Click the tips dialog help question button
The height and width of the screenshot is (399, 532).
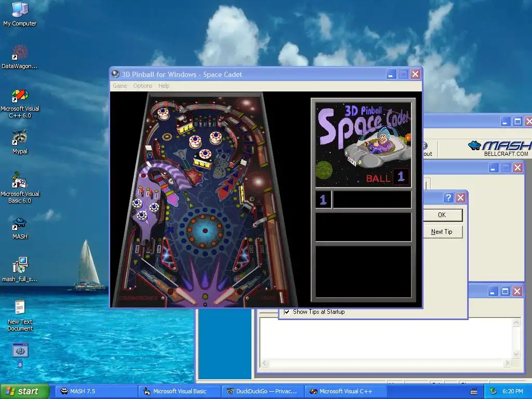pos(448,198)
